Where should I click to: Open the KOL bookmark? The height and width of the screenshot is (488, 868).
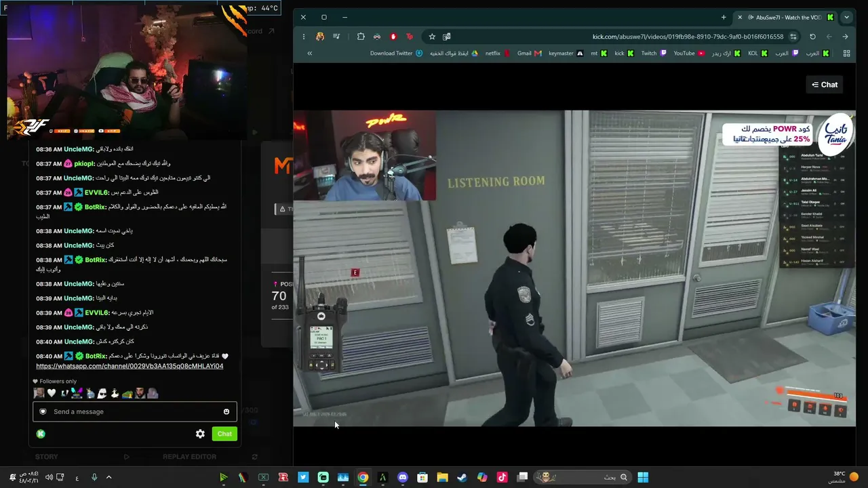click(x=757, y=54)
